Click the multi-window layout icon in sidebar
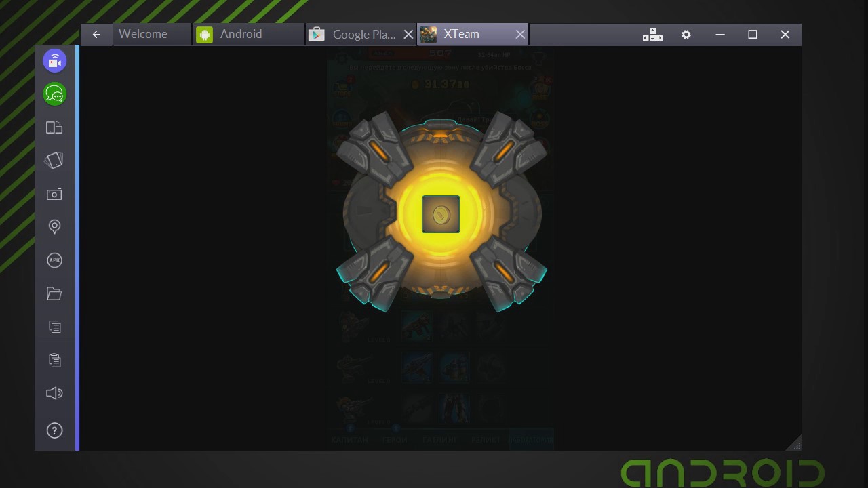The width and height of the screenshot is (868, 488). tap(54, 127)
